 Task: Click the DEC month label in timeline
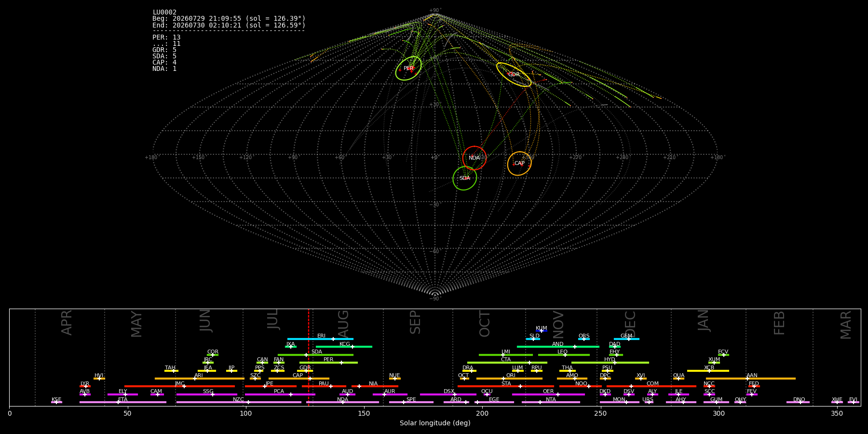coord(630,324)
